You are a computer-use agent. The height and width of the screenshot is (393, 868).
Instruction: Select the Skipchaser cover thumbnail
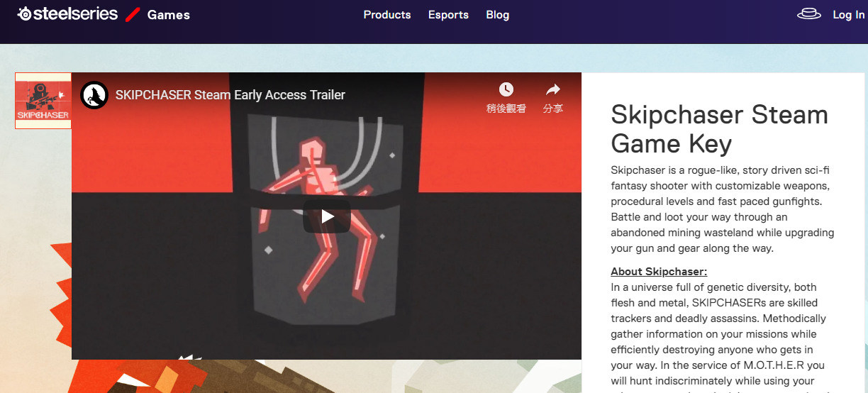click(43, 100)
